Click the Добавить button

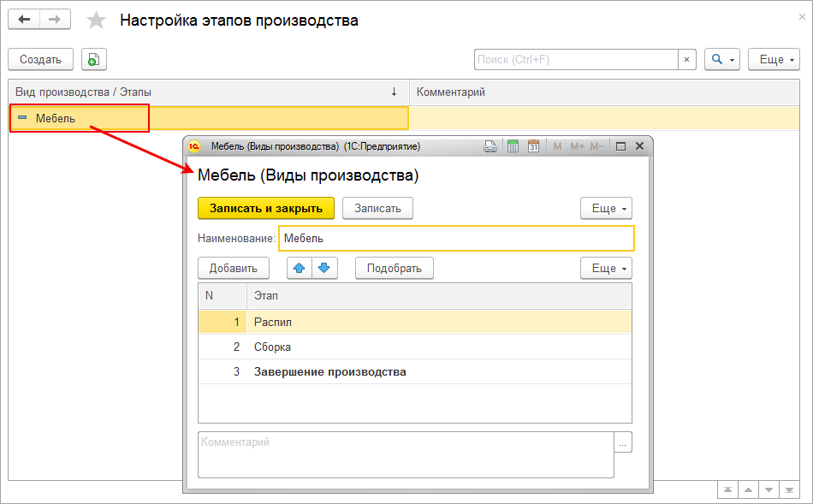pyautogui.click(x=234, y=268)
